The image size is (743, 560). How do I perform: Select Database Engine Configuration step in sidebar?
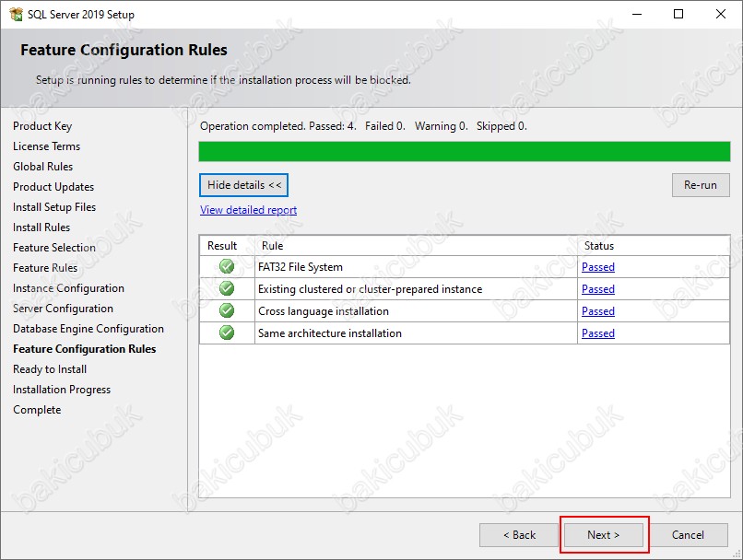pos(88,329)
